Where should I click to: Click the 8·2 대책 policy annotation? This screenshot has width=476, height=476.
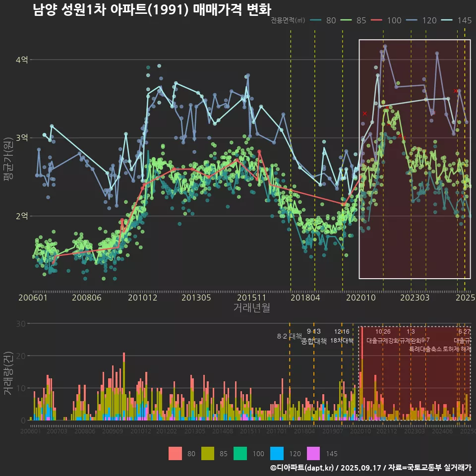[x=289, y=336]
